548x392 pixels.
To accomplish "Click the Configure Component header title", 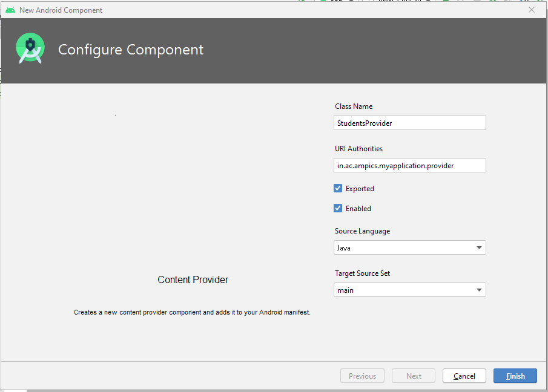I will (131, 50).
